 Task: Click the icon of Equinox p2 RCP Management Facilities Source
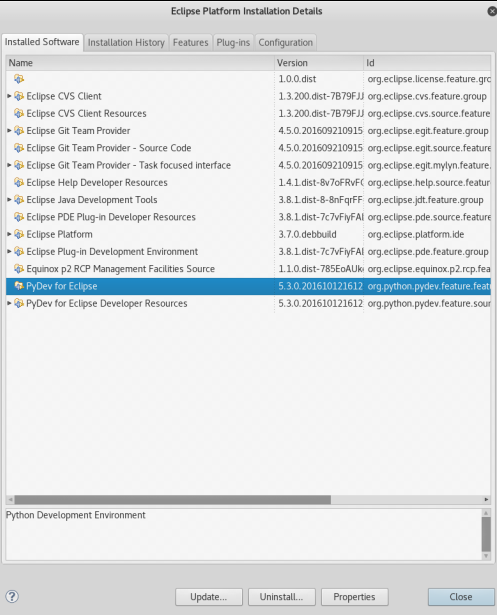click(x=19, y=269)
